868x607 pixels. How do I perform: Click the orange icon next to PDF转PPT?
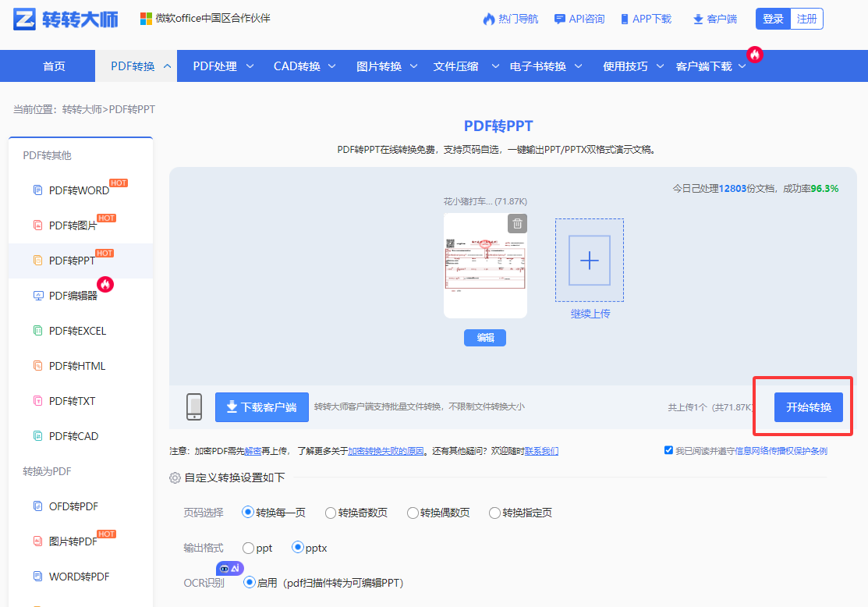[37, 261]
